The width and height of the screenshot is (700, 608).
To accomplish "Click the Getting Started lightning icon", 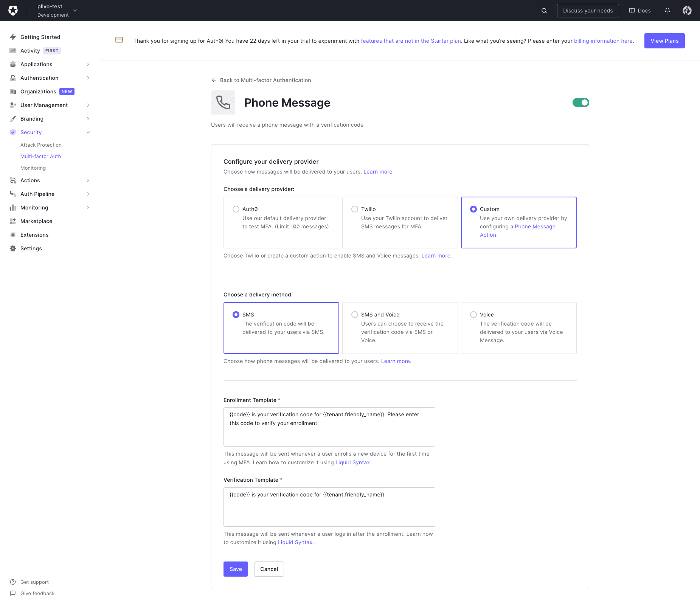I will point(13,37).
